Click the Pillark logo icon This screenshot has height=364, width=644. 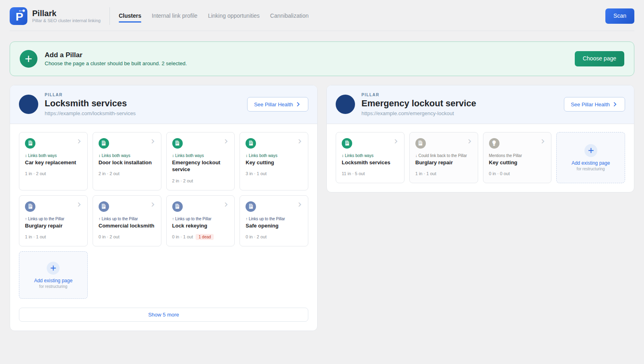(x=19, y=16)
